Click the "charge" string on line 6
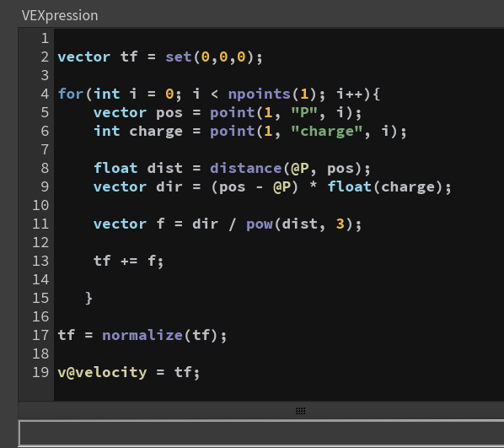This screenshot has width=504, height=448. click(326, 132)
